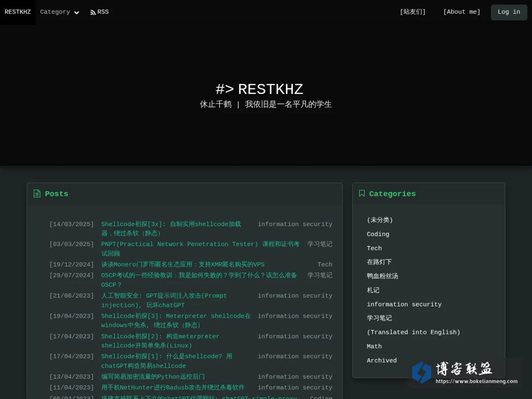Click the bookmark icon beside Categories heading

362,194
